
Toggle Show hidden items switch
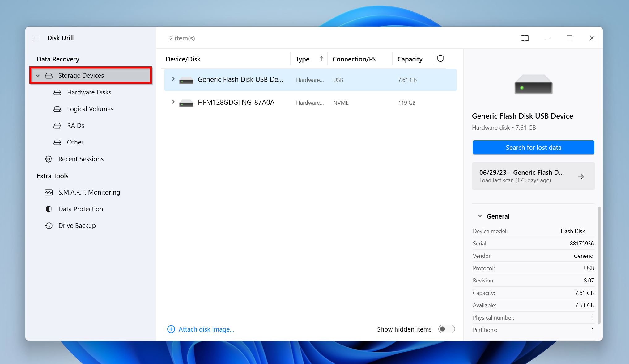click(x=446, y=329)
